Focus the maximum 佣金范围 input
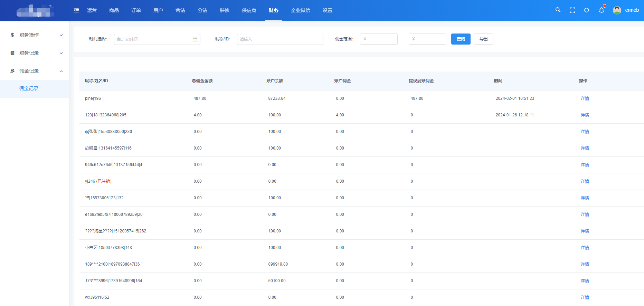The height and width of the screenshot is (306, 644). point(427,39)
